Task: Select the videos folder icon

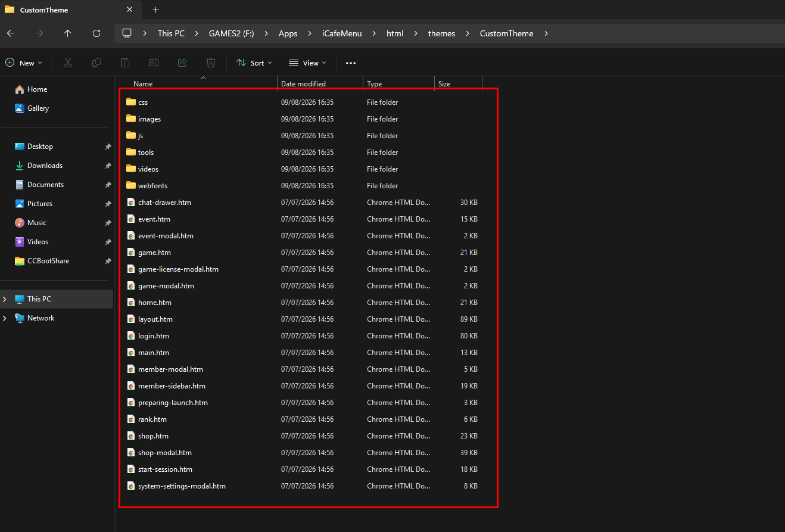Action: (131, 169)
